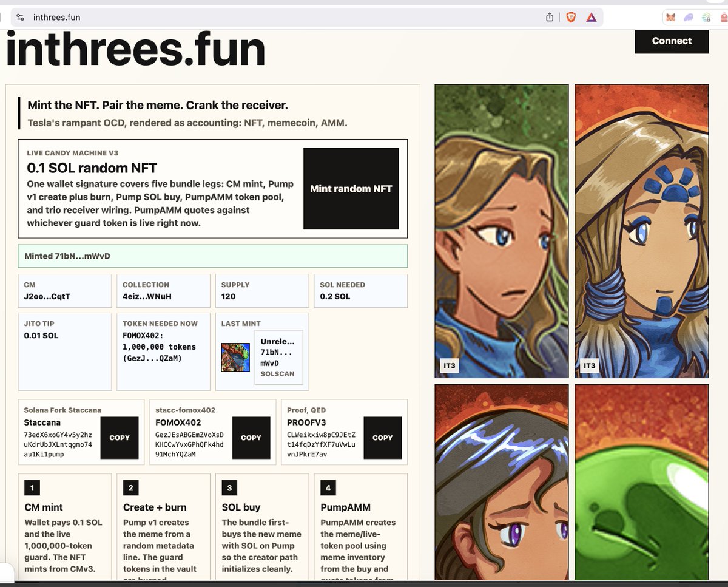Click the 'CM mint' step title

pyautogui.click(x=44, y=507)
